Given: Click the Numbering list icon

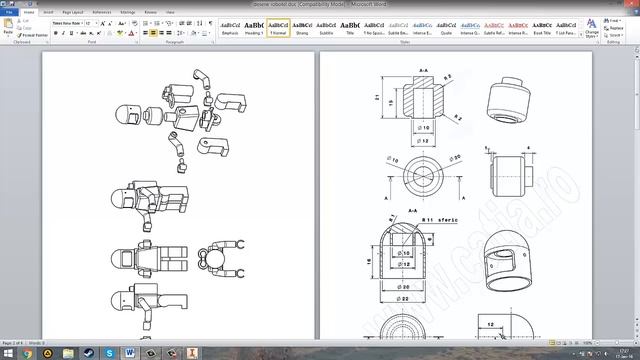Looking at the screenshot, I should (158, 23).
